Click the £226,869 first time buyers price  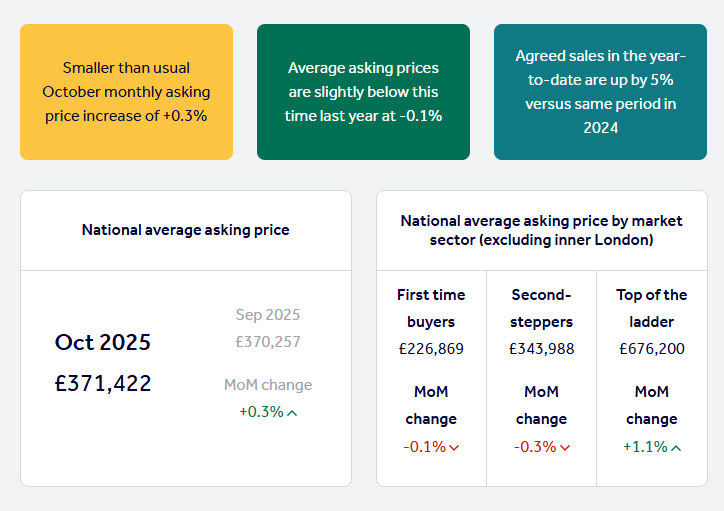pos(431,349)
